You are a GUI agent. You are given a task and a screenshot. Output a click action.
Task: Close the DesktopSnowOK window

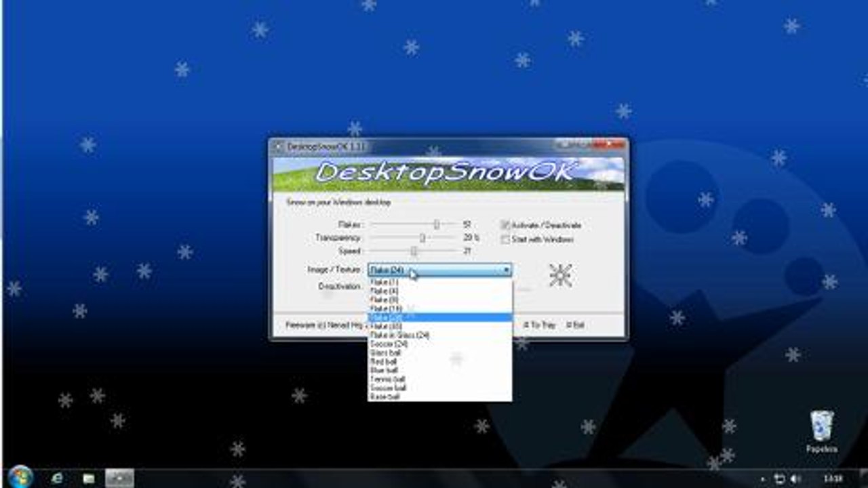pos(609,145)
